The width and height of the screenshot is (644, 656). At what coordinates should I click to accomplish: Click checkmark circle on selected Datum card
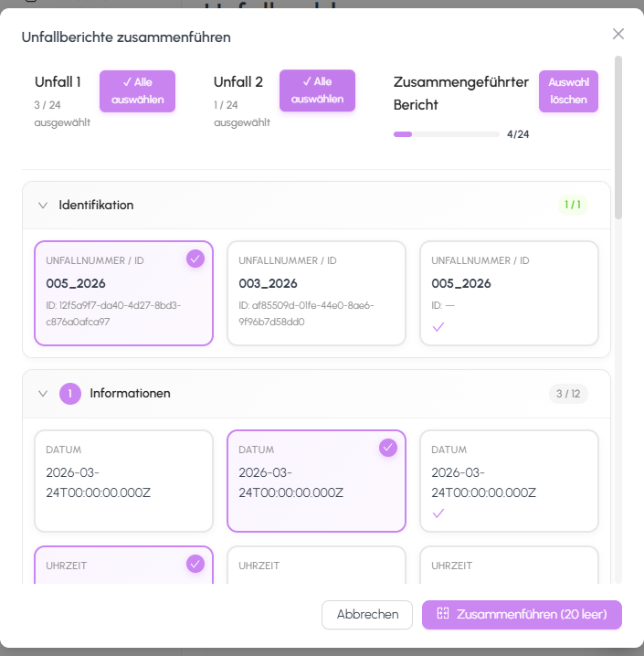(x=387, y=447)
